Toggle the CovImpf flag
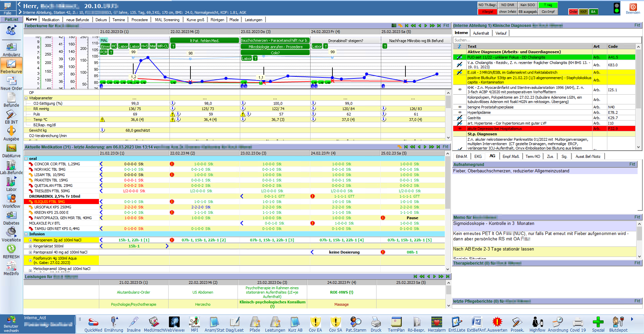Image resolution: width=644 pixels, height=334 pixels. 548,12
